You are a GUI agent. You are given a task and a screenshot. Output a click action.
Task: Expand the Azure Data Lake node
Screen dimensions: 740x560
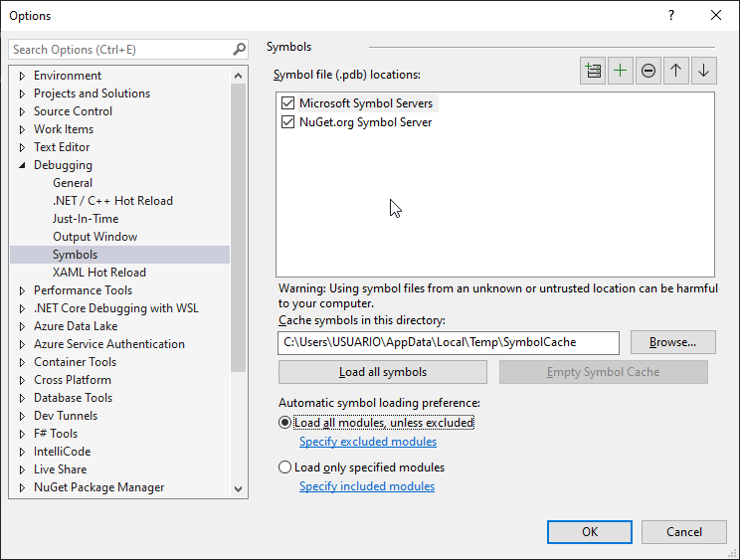[22, 326]
